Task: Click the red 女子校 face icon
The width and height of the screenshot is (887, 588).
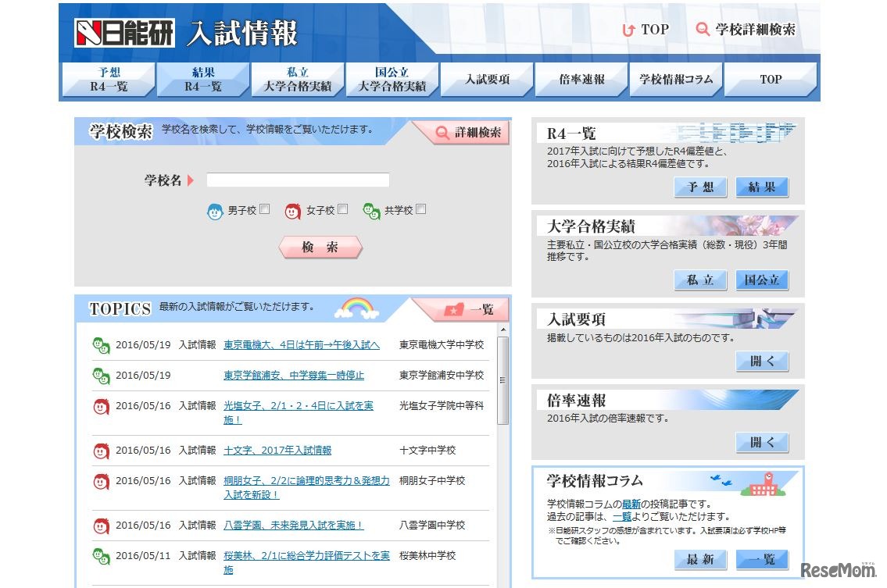Action: tap(292, 211)
